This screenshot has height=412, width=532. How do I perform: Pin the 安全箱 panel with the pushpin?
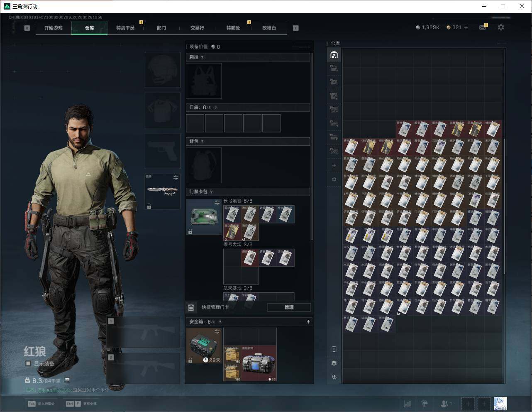[x=308, y=322]
